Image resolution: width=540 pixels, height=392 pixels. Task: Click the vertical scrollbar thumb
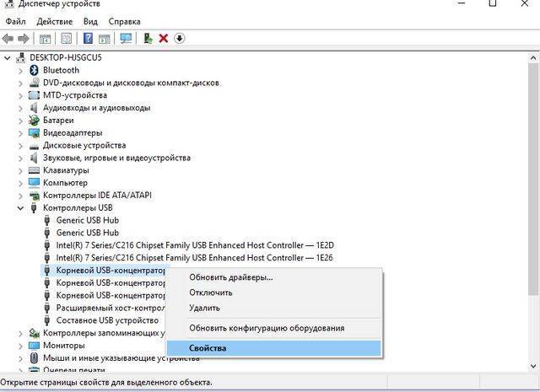coord(533,179)
